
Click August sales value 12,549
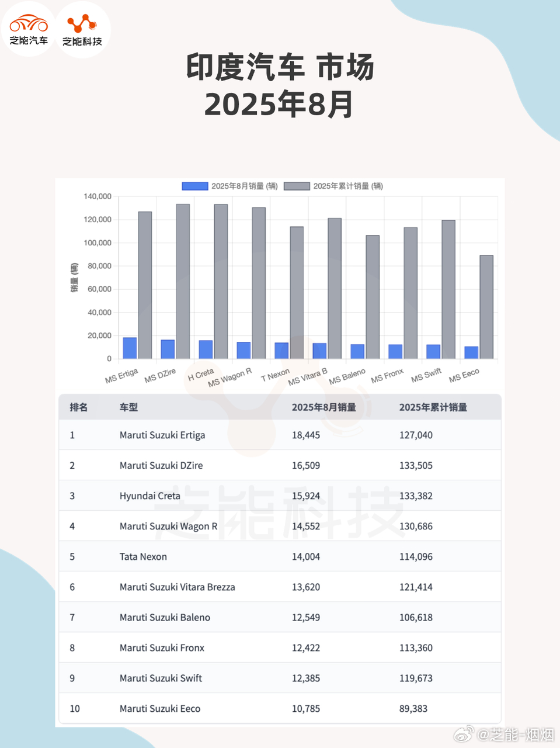[306, 618]
